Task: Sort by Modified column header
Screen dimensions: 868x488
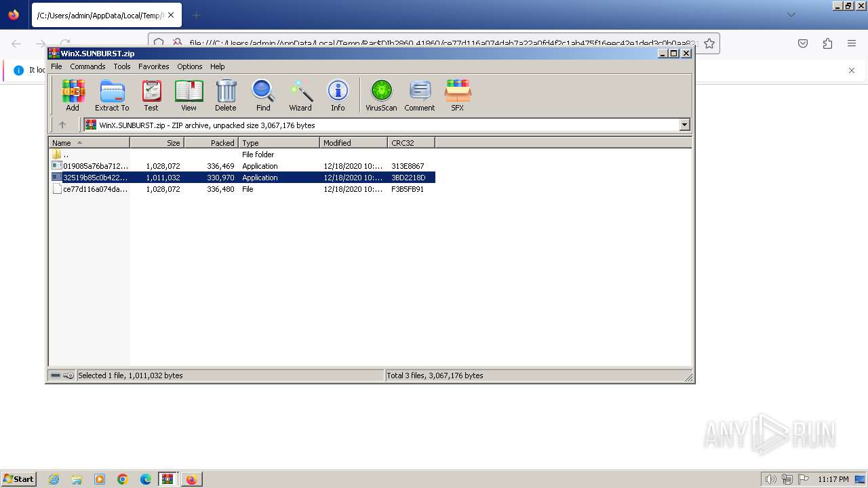Action: (353, 142)
